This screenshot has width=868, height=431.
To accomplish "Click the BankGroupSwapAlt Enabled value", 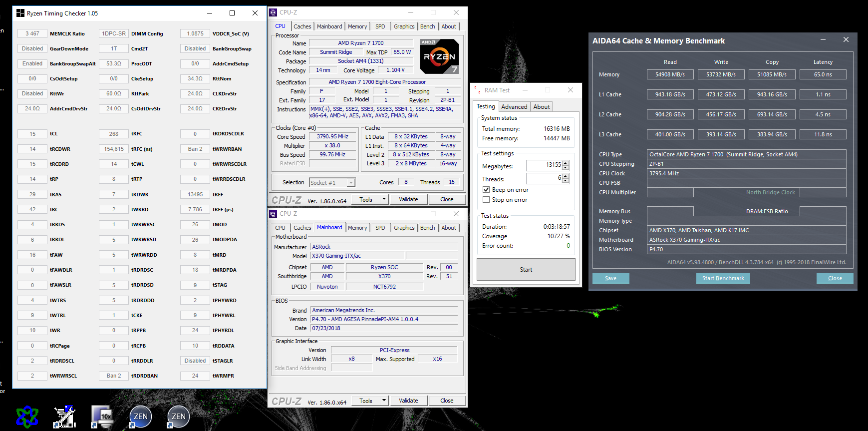I will (32, 63).
